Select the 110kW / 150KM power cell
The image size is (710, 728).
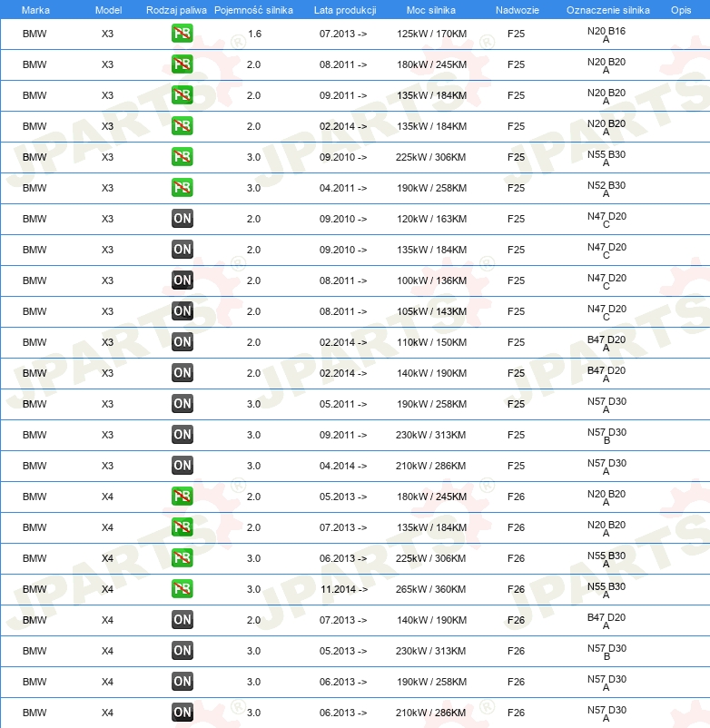tap(431, 342)
